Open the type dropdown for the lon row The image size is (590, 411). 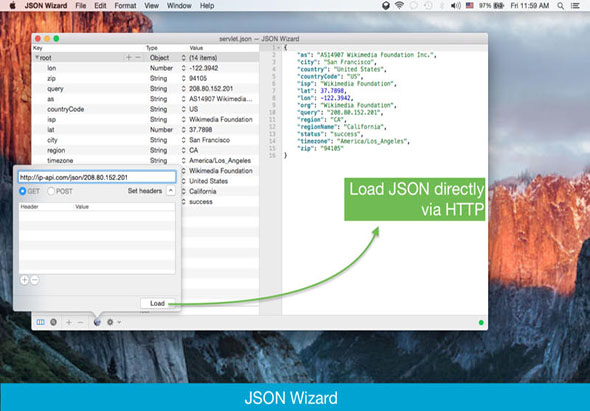184,68
